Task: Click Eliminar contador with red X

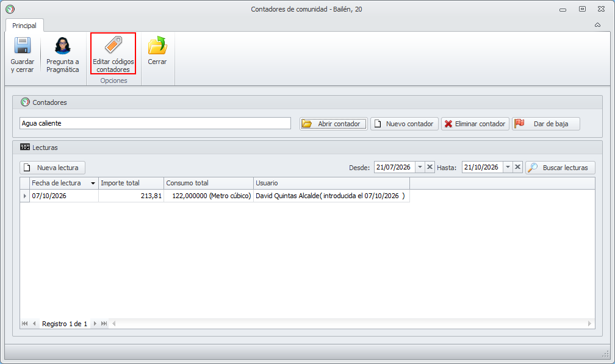Action: [475, 124]
